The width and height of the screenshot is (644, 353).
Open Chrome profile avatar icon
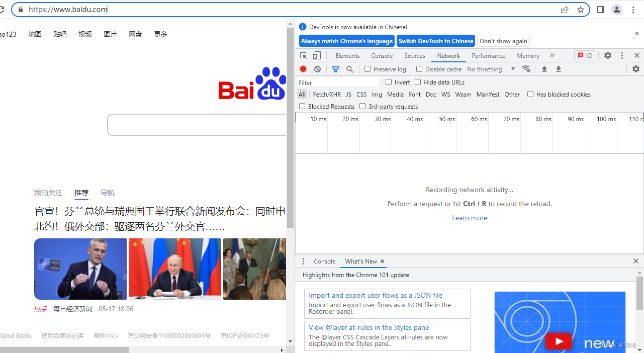(617, 10)
